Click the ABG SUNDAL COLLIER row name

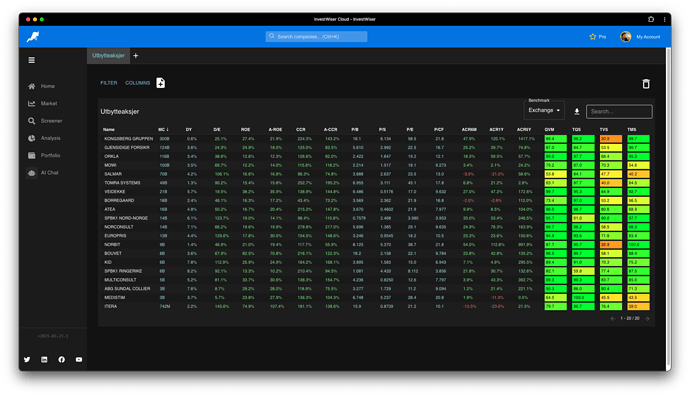tap(127, 289)
